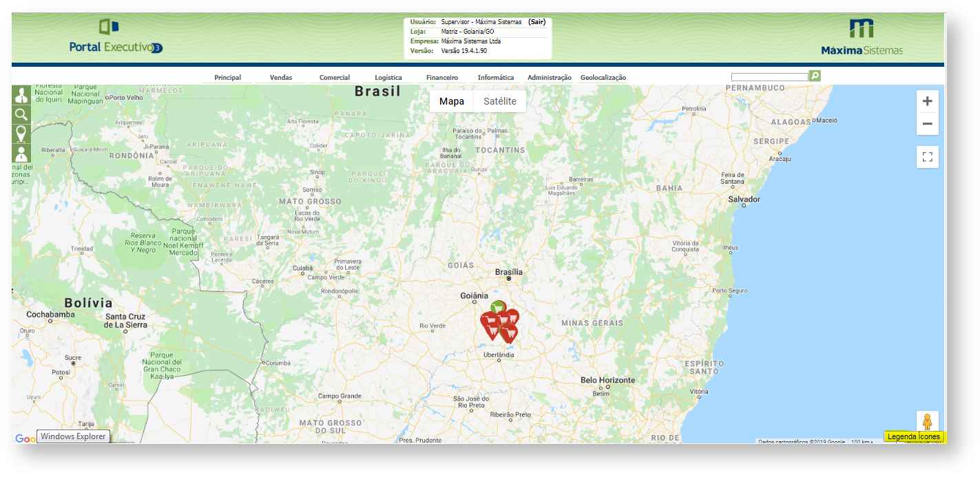Viewport: 980px width, 477px height.
Task: Click the Belo Horizonte label on map
Action: coord(608,380)
